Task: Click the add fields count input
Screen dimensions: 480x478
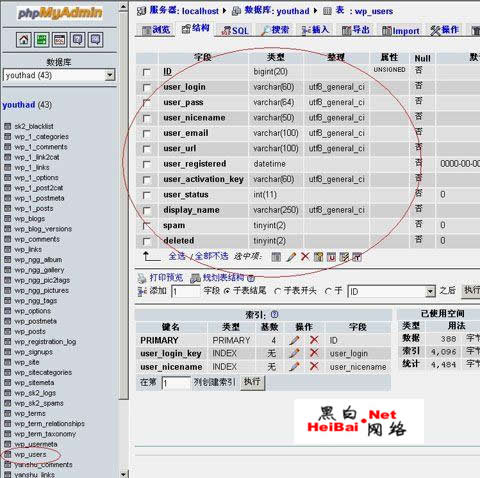Action: click(x=185, y=292)
